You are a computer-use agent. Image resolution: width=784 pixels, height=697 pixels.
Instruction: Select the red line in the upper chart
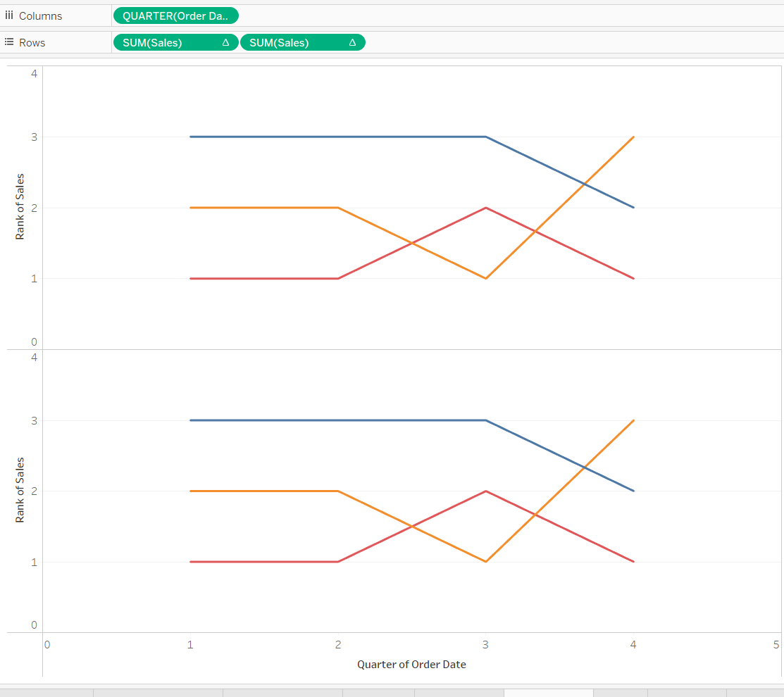[x=264, y=278]
